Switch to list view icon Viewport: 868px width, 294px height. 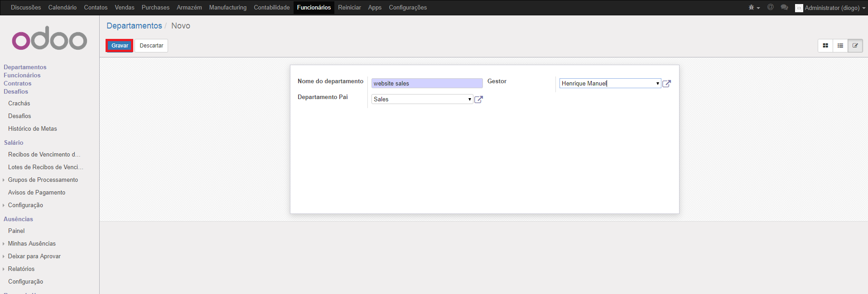pyautogui.click(x=840, y=46)
